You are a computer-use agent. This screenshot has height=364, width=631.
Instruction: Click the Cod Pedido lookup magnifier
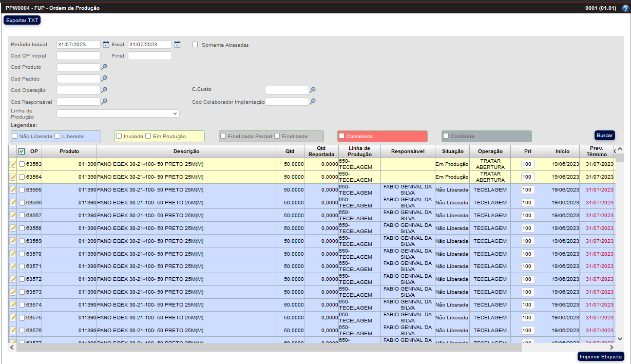pos(104,79)
